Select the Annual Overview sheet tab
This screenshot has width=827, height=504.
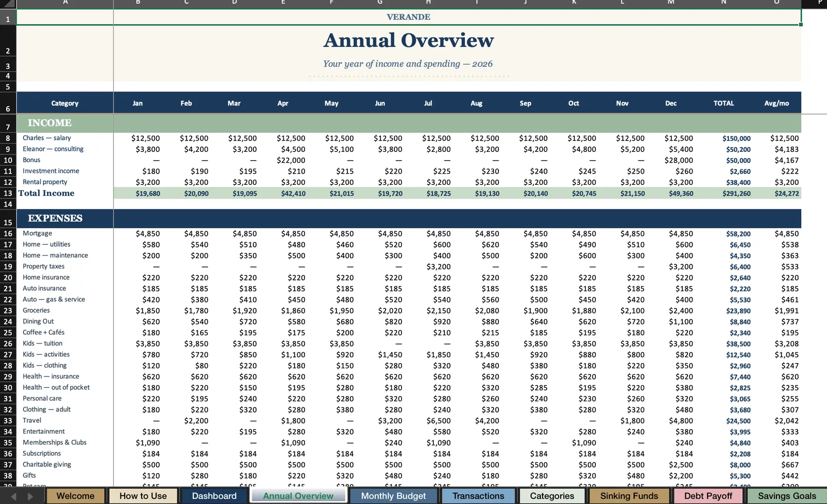pyautogui.click(x=298, y=496)
